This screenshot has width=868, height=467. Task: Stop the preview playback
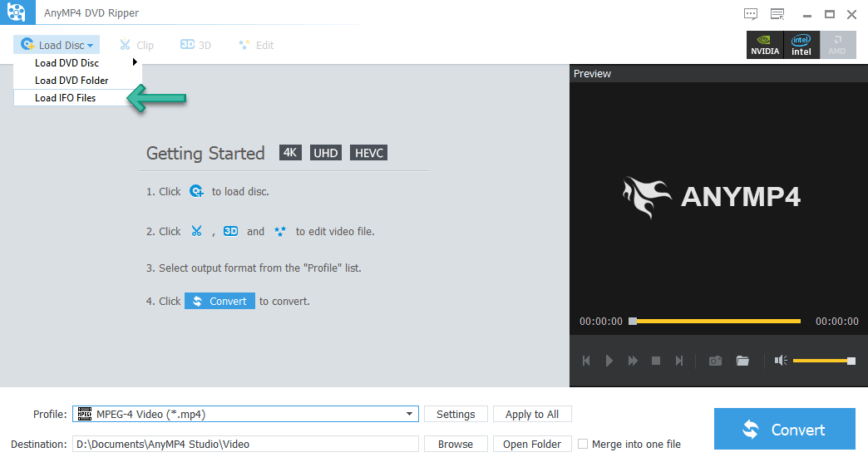pos(656,361)
